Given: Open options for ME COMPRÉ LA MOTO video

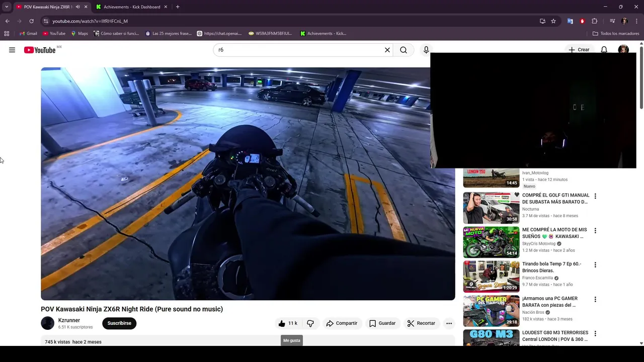Looking at the screenshot, I should pos(595,230).
